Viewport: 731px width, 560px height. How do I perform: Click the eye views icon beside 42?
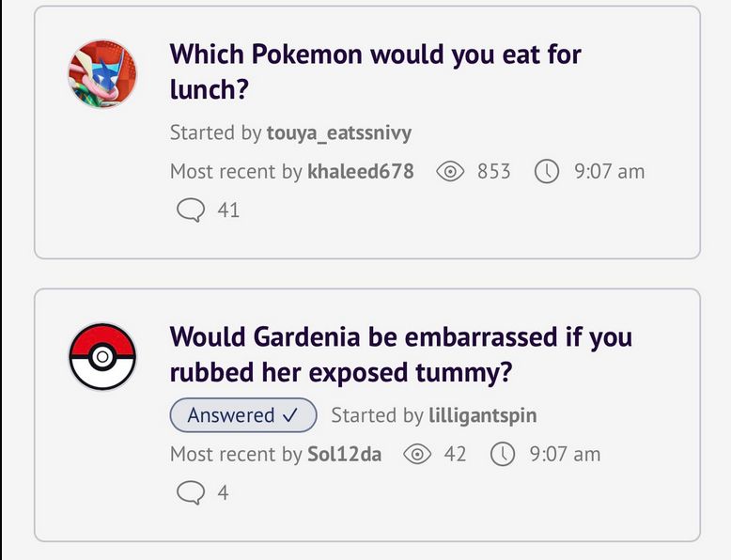417,454
